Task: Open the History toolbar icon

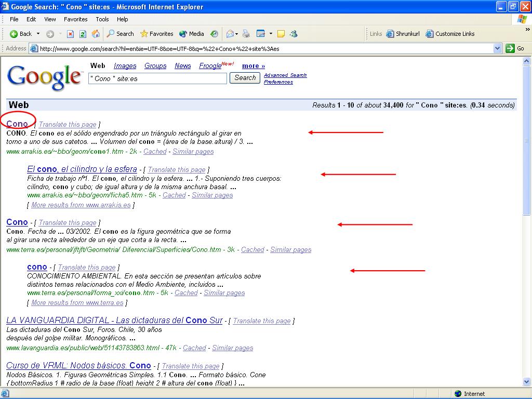Action: 214,34
